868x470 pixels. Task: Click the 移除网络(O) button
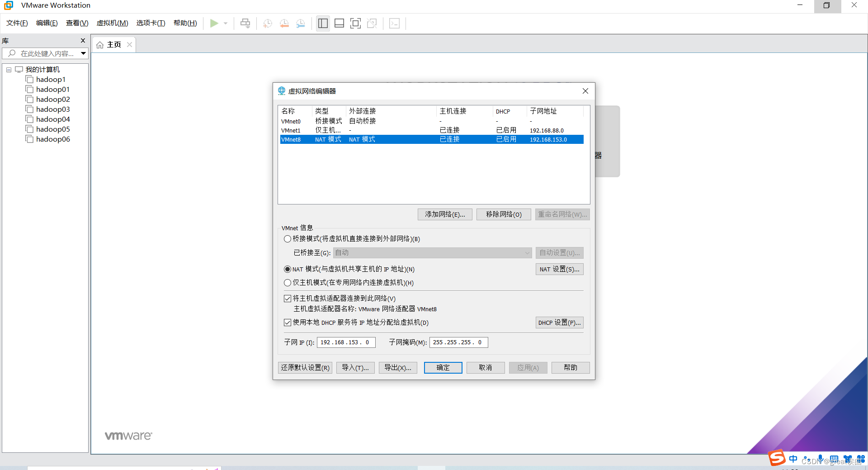tap(504, 214)
